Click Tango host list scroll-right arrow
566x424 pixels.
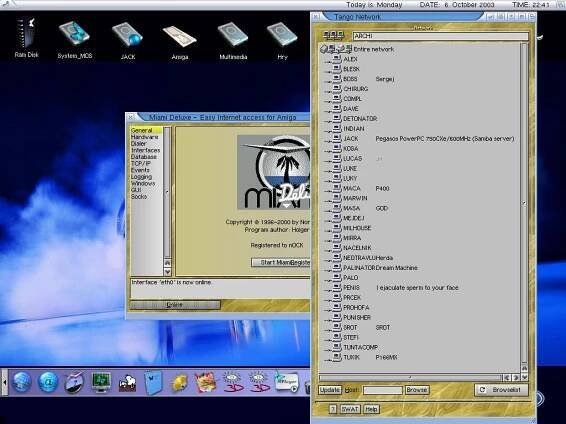(x=516, y=377)
